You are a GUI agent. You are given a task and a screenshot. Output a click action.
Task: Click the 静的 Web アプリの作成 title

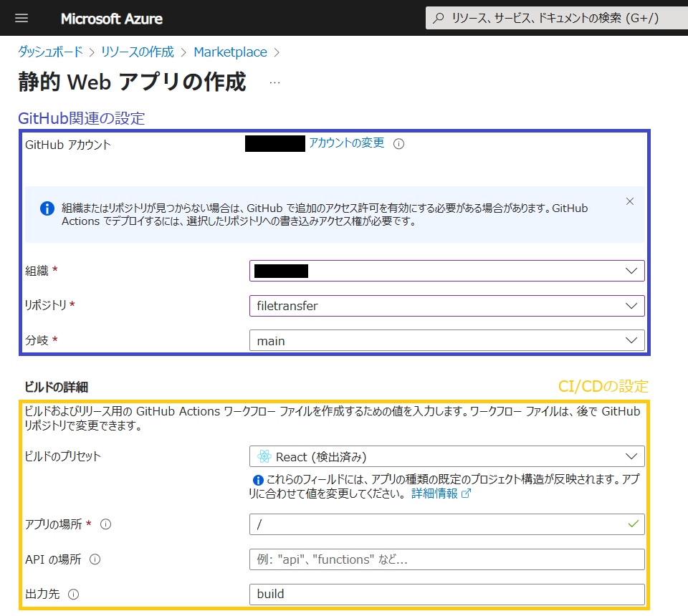[x=132, y=82]
